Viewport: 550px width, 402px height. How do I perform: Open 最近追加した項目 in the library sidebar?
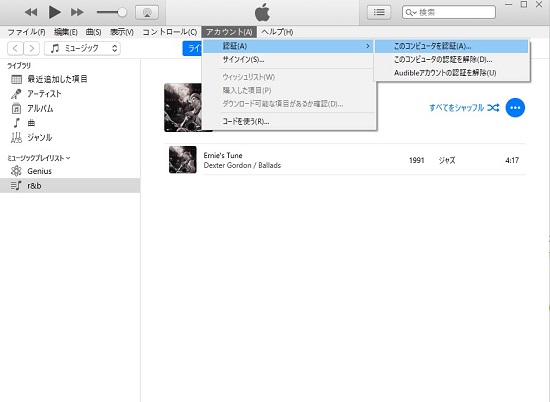pos(70,79)
